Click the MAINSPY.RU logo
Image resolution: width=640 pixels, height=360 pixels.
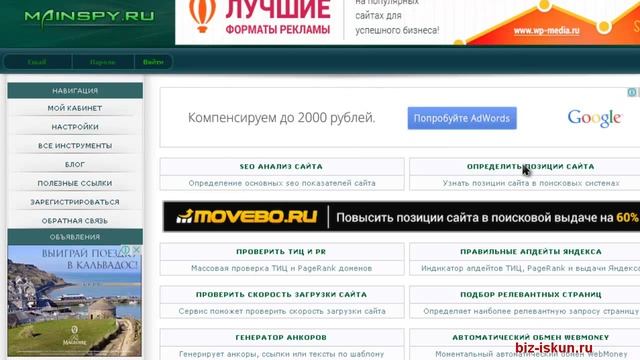pyautogui.click(x=89, y=17)
